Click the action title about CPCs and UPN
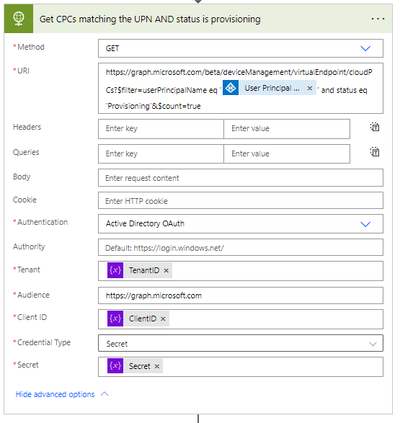This screenshot has width=400, height=423. [x=150, y=19]
